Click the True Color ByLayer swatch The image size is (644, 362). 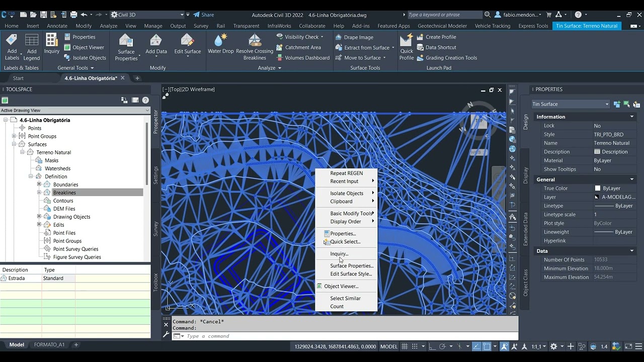pos(598,188)
